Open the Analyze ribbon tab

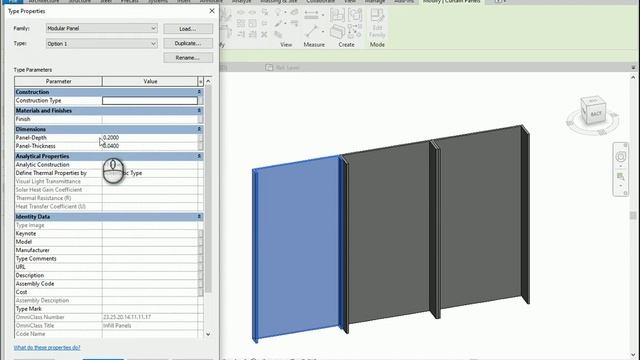tap(242, 2)
